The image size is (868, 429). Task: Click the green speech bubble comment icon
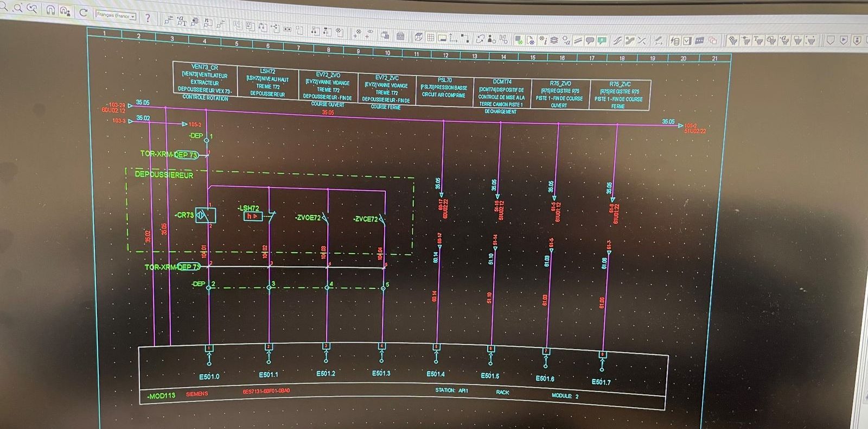point(602,41)
